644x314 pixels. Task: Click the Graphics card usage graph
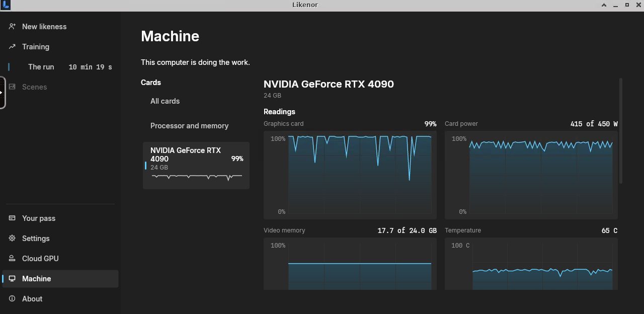tap(350, 175)
